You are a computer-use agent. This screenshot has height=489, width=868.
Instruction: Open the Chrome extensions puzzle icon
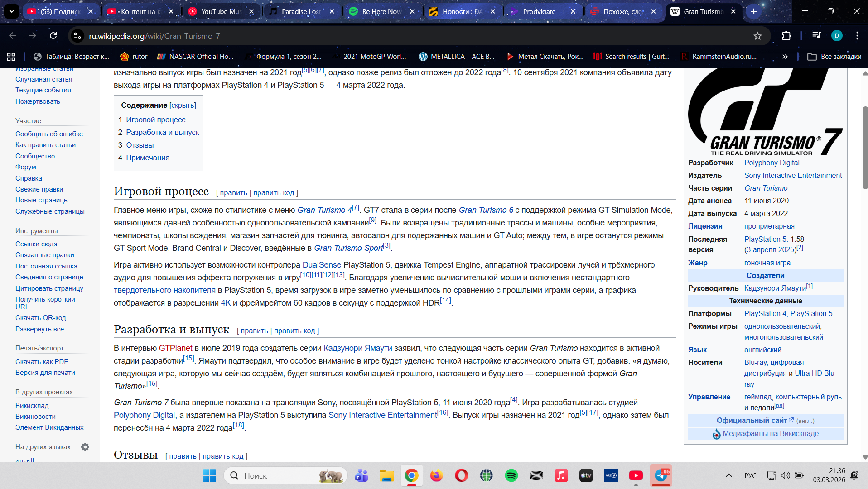tap(786, 36)
